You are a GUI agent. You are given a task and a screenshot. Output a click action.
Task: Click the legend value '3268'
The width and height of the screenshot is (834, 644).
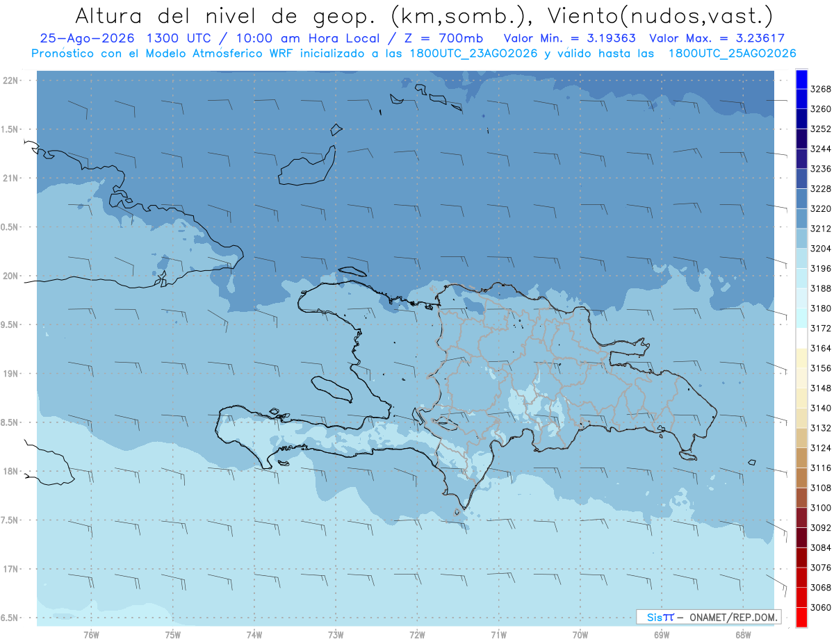(x=821, y=89)
